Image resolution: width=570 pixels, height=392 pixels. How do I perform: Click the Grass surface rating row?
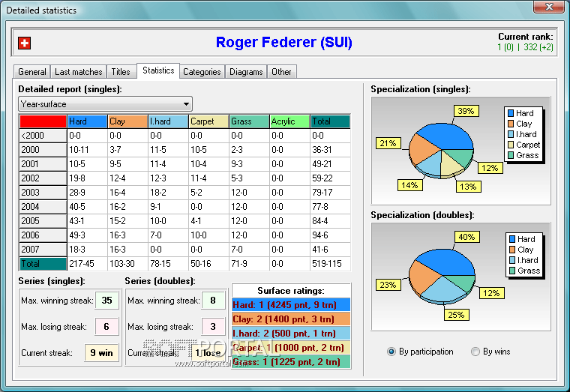pos(291,362)
